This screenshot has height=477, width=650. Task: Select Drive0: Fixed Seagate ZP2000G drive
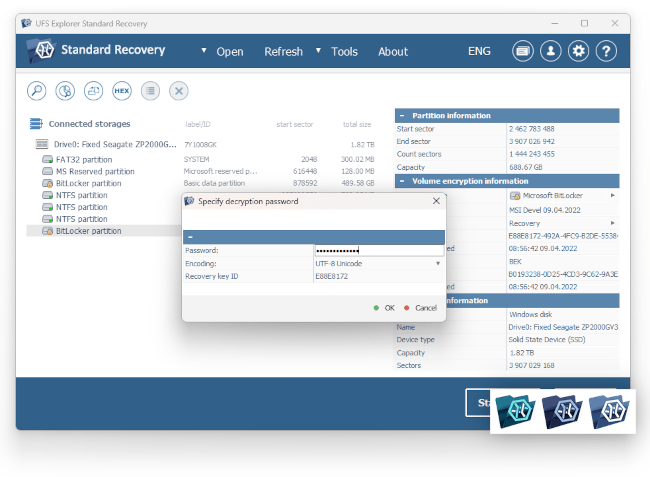[x=115, y=144]
